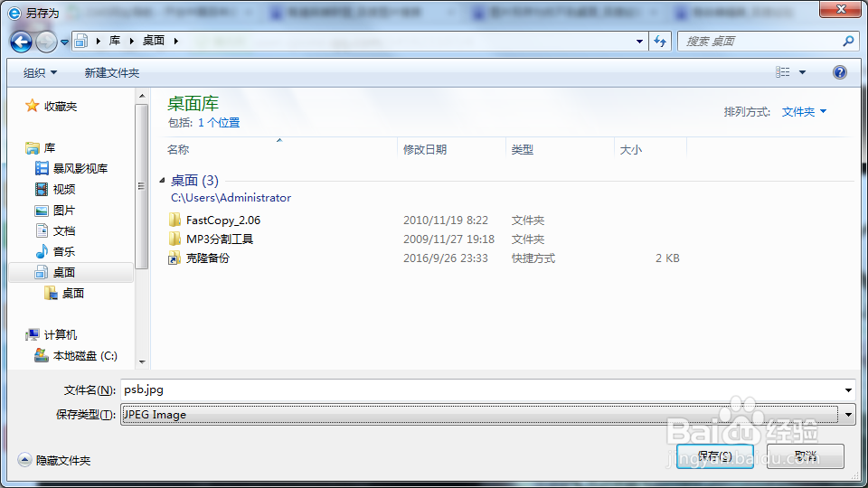868x488 pixels.
Task: Expand the chevron before 库 in address bar
Action: [98, 41]
